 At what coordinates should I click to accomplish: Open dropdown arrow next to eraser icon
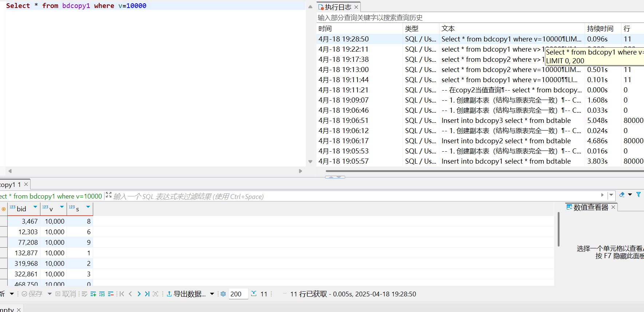(x=630, y=195)
